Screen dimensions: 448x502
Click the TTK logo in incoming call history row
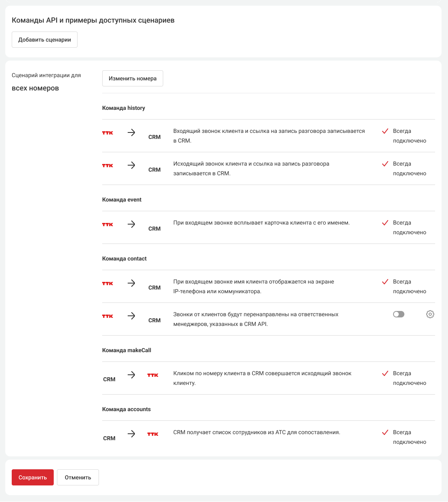pyautogui.click(x=107, y=133)
